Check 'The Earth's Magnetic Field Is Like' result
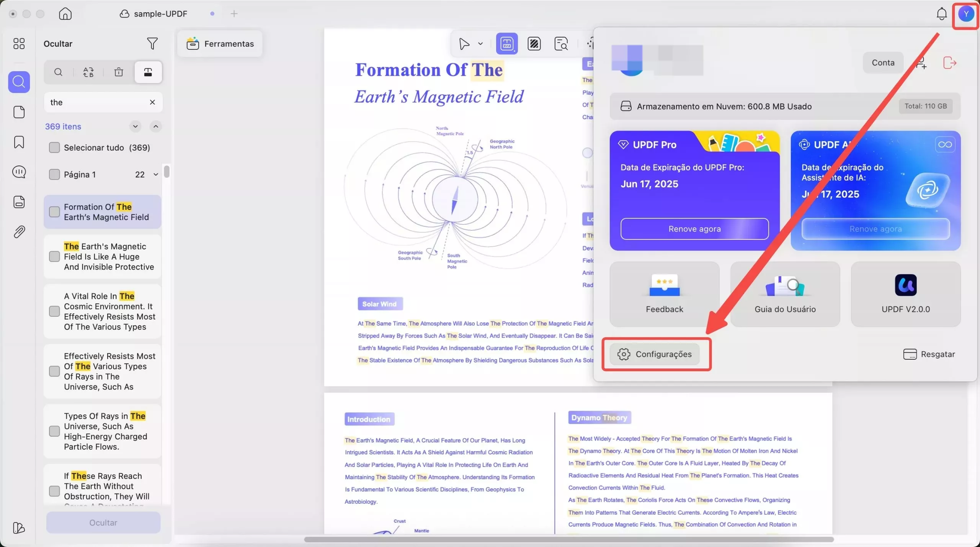The width and height of the screenshot is (980, 547). pos(54,256)
